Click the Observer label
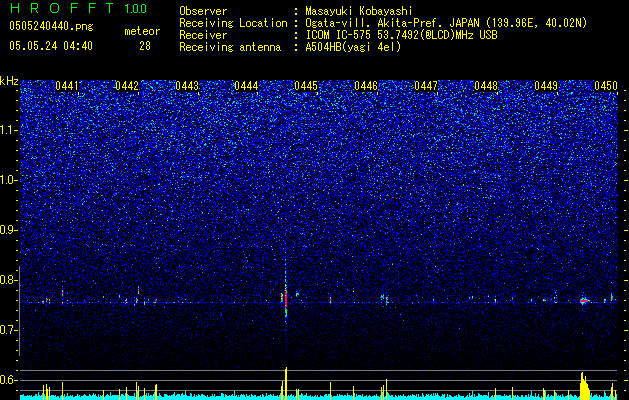The width and height of the screenshot is (629, 400). (203, 11)
